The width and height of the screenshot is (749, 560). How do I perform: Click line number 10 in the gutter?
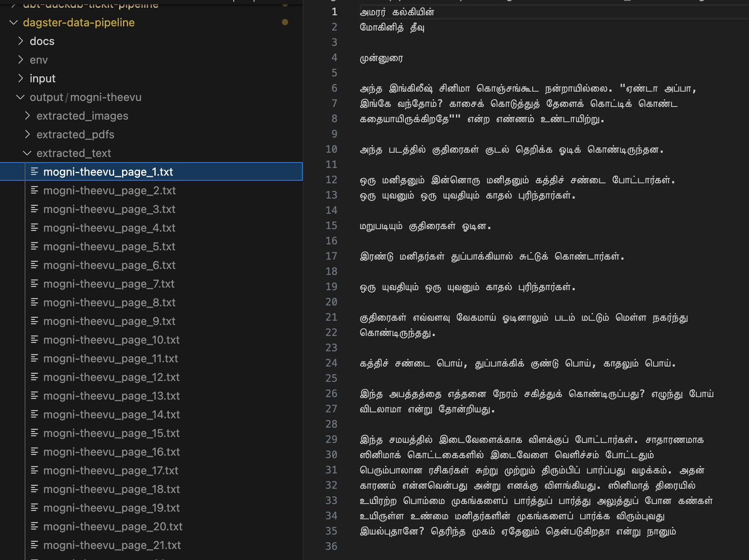coord(331,149)
